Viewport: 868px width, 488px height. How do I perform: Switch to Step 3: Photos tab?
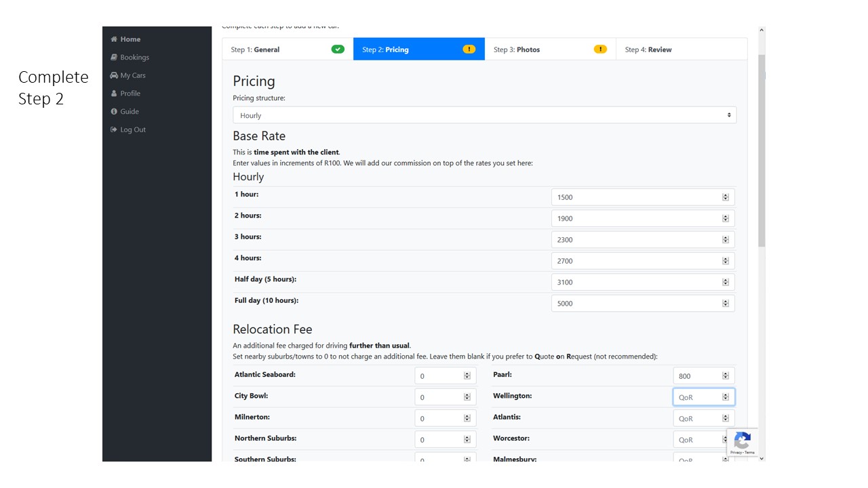pos(550,49)
